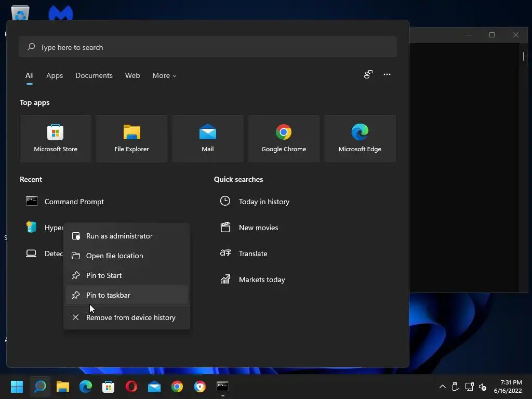532x399 pixels.
Task: Open the shield security app in taskbar
Action: click(x=200, y=387)
